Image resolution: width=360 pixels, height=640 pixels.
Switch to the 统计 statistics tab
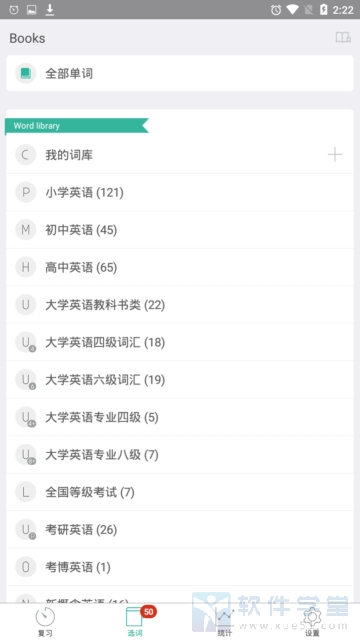click(x=224, y=622)
